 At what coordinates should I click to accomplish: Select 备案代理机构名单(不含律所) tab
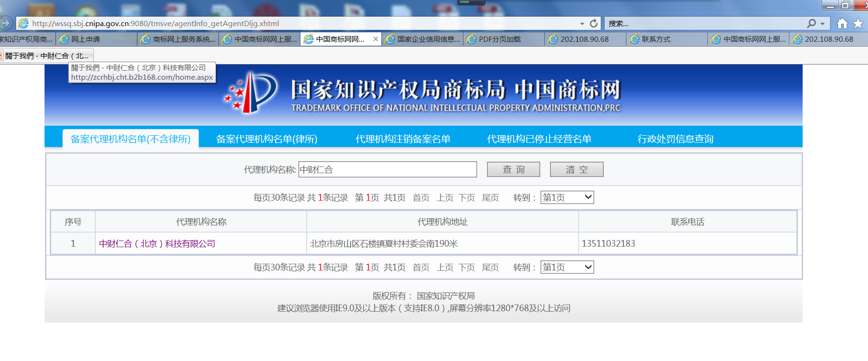[x=130, y=139]
